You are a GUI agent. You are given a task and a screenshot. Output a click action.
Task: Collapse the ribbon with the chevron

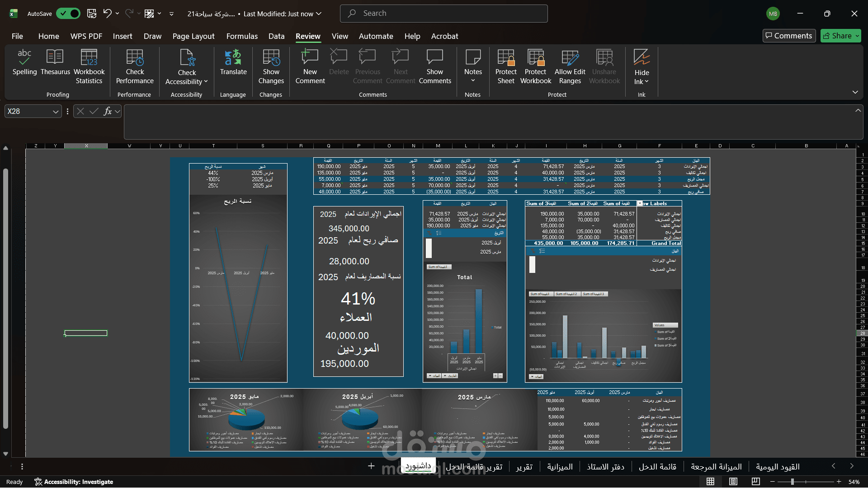(855, 92)
